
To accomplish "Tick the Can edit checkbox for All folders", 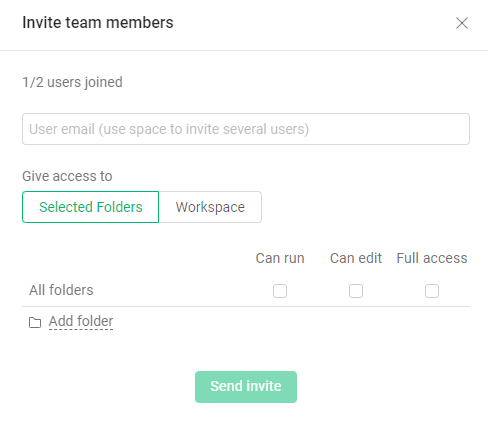I will pos(356,291).
